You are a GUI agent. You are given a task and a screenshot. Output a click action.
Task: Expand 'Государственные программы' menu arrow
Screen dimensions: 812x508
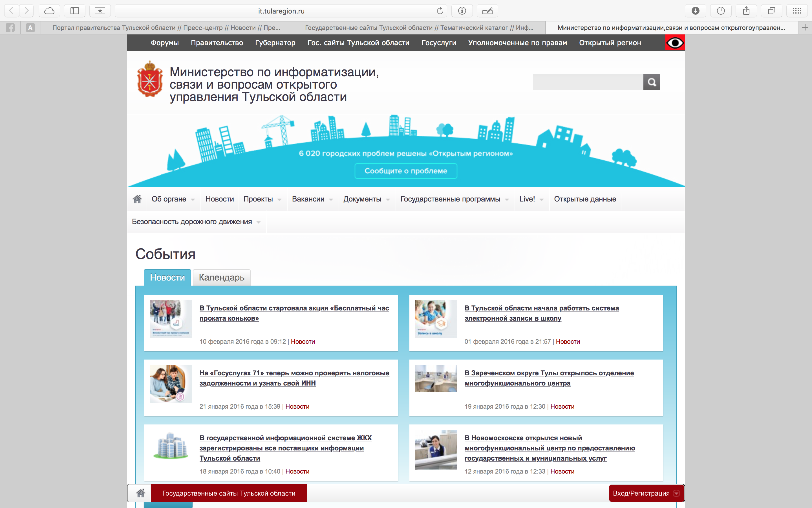pyautogui.click(x=507, y=200)
